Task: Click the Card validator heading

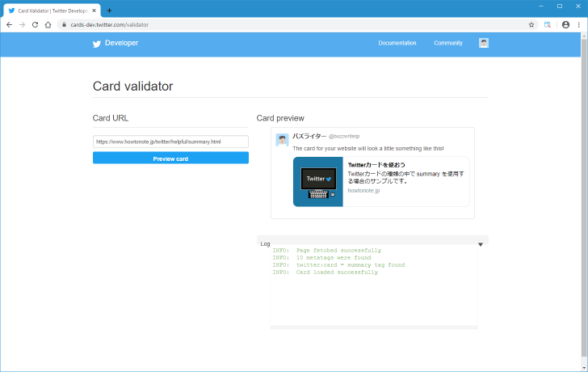Action: (132, 87)
